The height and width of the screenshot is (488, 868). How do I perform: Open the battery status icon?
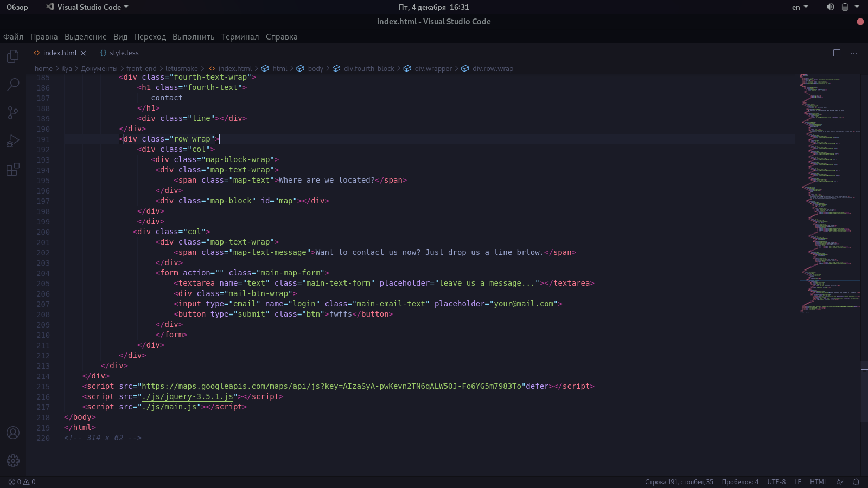(845, 7)
